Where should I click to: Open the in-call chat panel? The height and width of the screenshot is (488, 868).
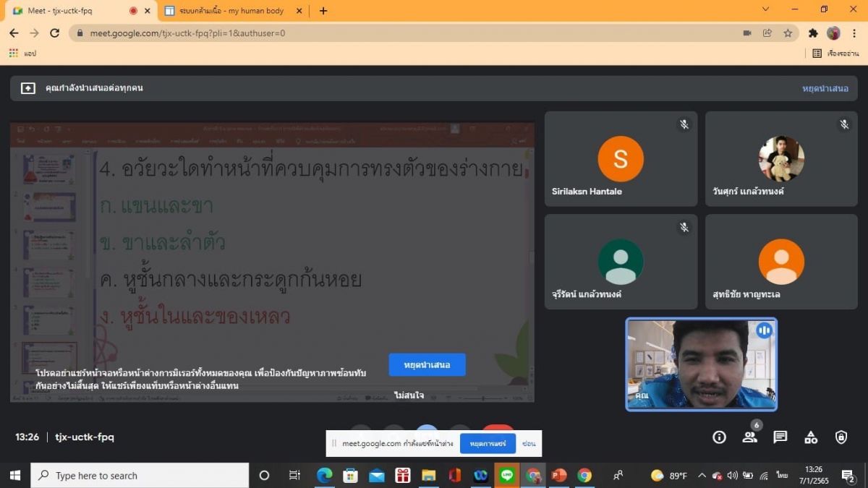point(780,437)
